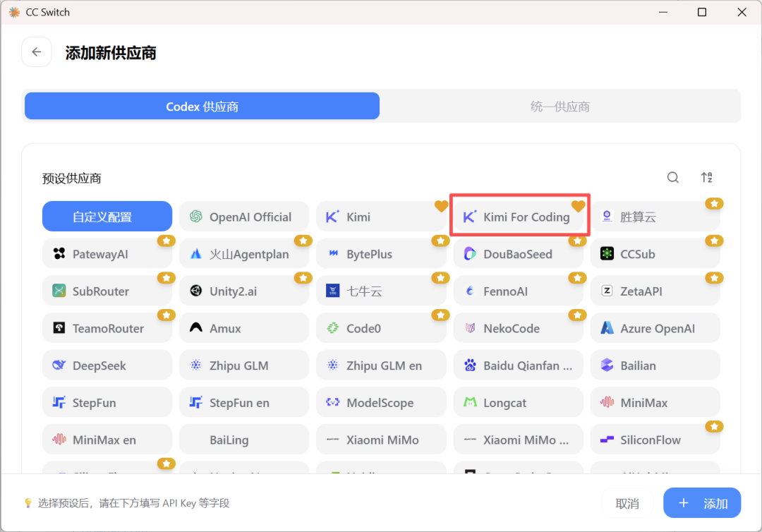762x532 pixels.
Task: Pick the Xiaomi MiMo provider
Action: coord(381,439)
